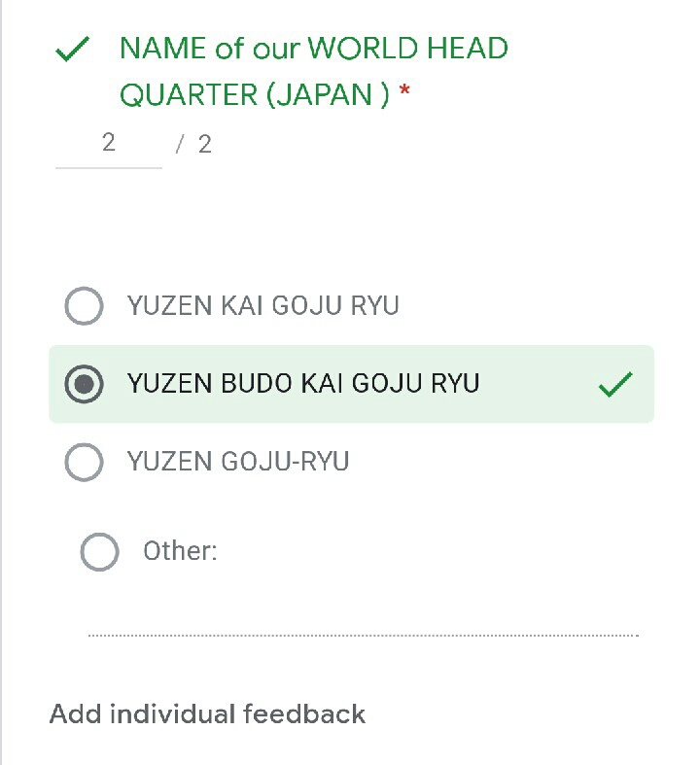This screenshot has height=765, width=700.
Task: Click the green checkmark beside the question title
Action: pos(73,50)
